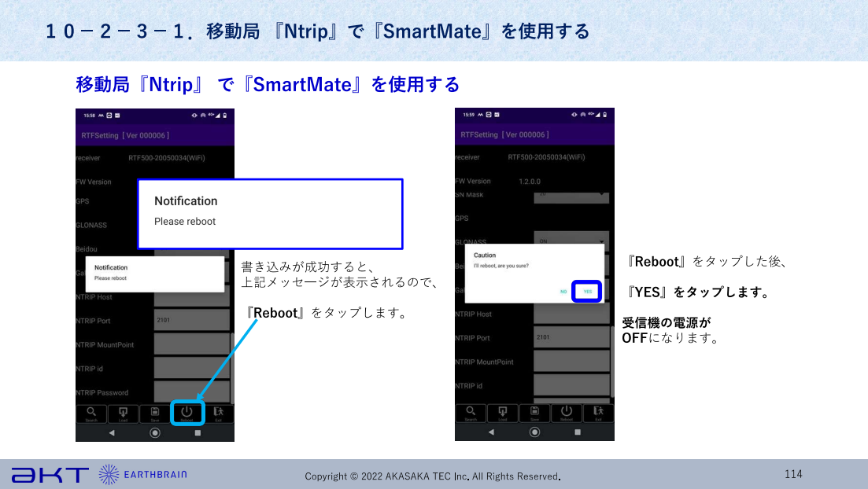
Task: Click NTRIP MountPoint field in right phone
Action: pyautogui.click(x=571, y=361)
